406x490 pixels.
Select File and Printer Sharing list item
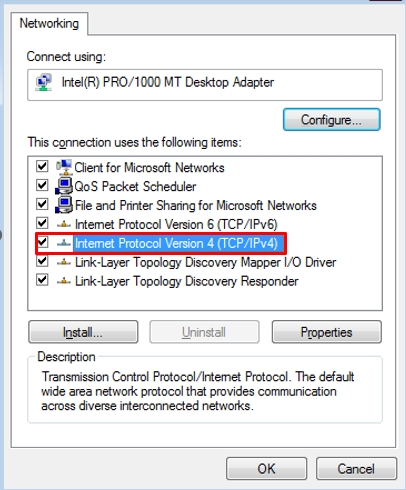coord(196,205)
